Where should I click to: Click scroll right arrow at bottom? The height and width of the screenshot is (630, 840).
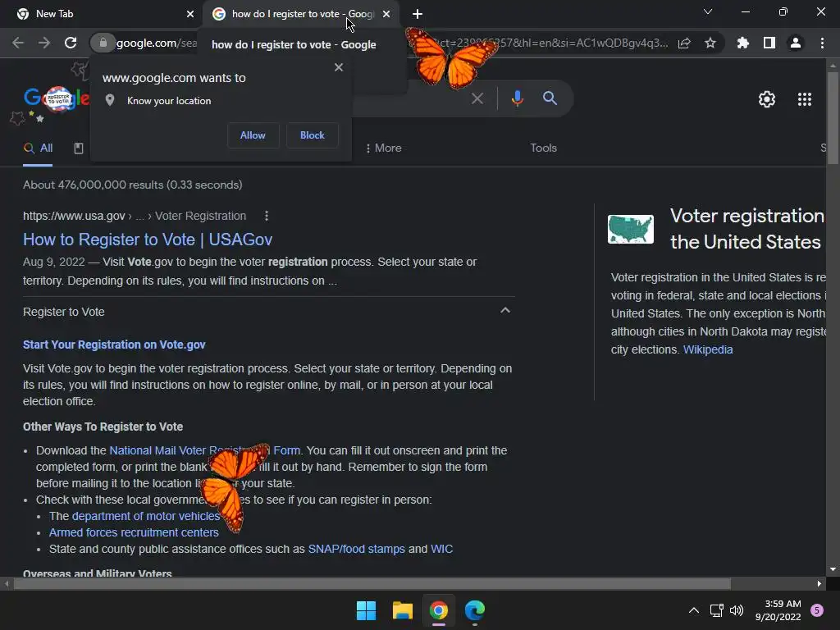point(819,583)
